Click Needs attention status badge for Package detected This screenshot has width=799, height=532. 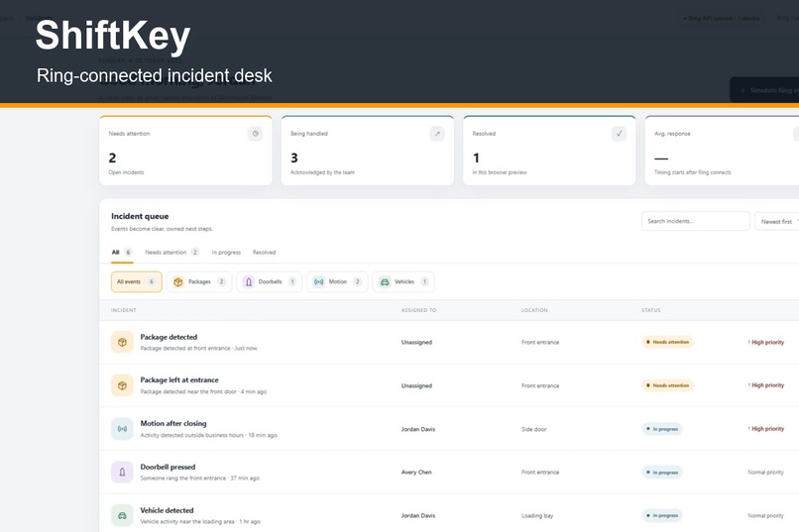pos(667,342)
